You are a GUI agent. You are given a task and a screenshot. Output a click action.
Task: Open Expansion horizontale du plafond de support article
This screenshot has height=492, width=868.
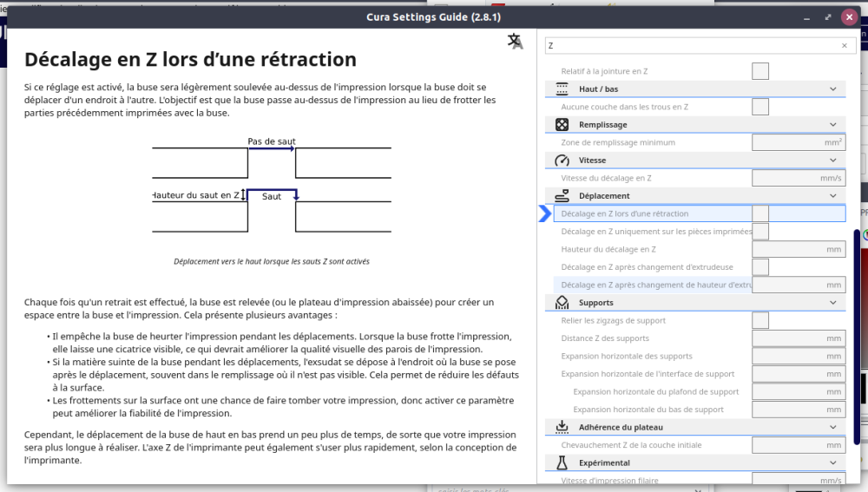point(656,391)
